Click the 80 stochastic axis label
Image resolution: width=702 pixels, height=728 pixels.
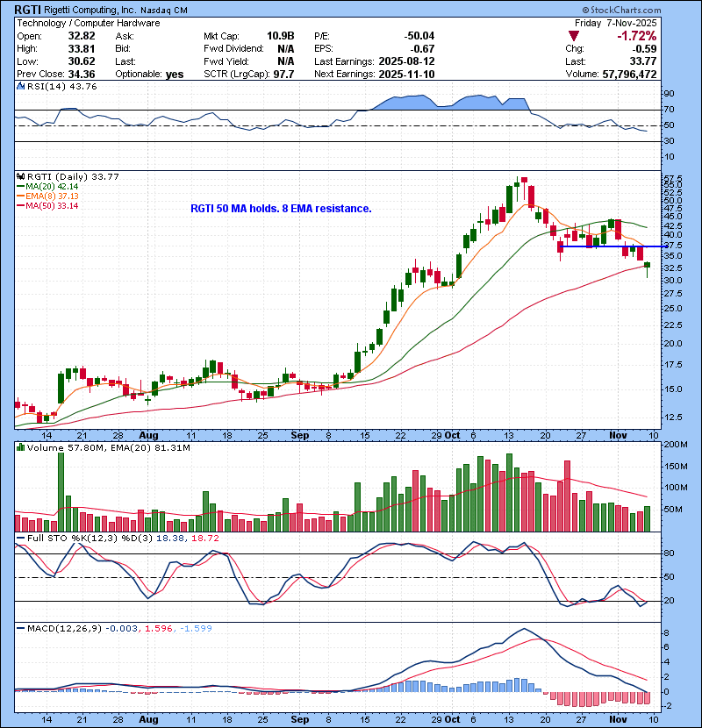point(669,553)
